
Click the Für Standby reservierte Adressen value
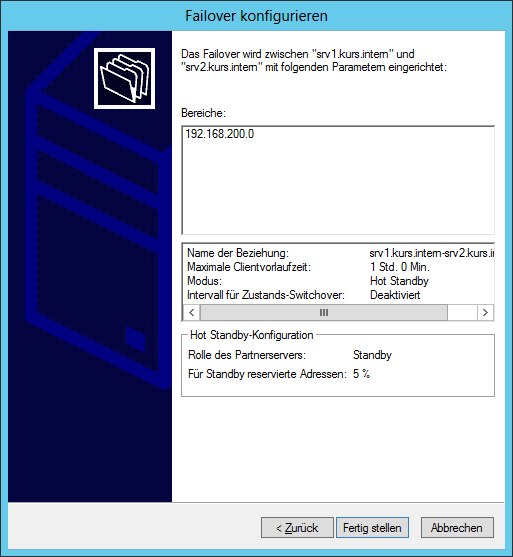[x=361, y=374]
